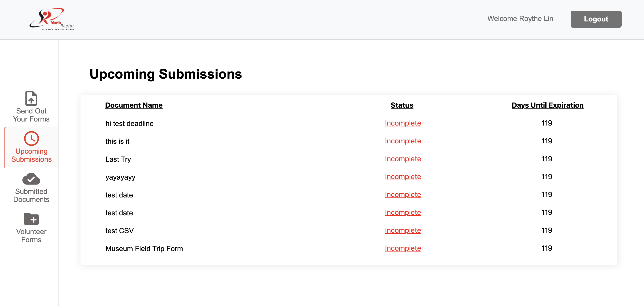644x306 pixels.
Task: Open Incomplete link for this is it
Action: click(x=403, y=141)
